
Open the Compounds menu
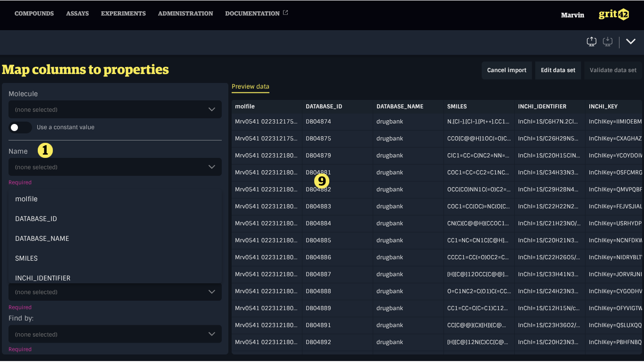34,14
